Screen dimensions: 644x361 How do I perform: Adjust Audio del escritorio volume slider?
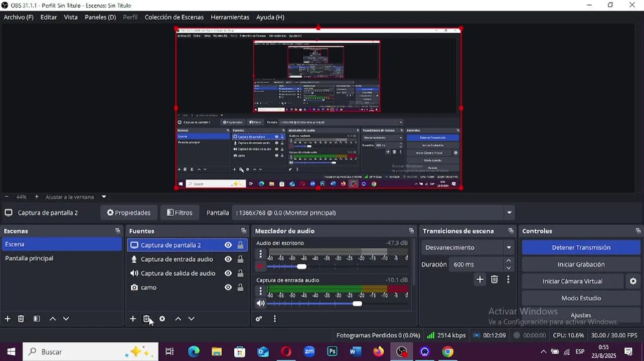click(301, 267)
